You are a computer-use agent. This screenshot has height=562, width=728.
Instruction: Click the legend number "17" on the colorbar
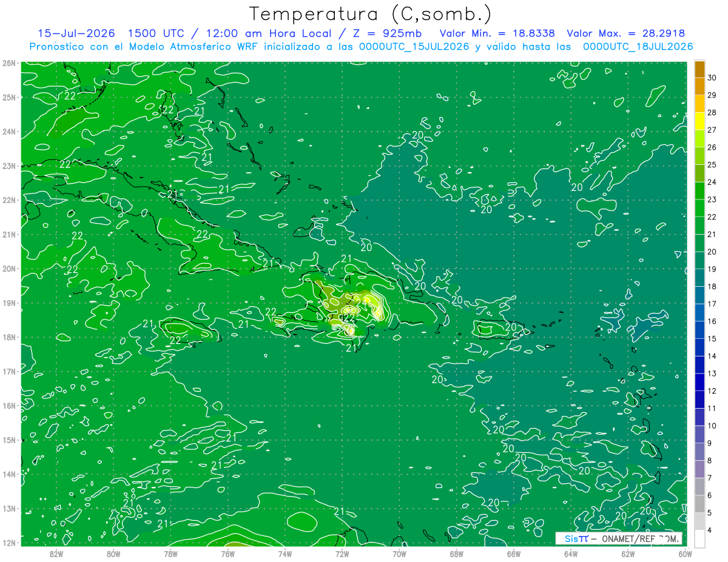(712, 304)
